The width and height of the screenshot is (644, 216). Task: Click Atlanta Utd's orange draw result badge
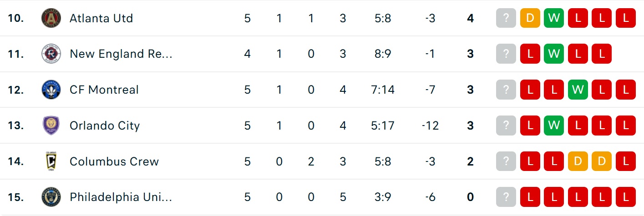530,18
